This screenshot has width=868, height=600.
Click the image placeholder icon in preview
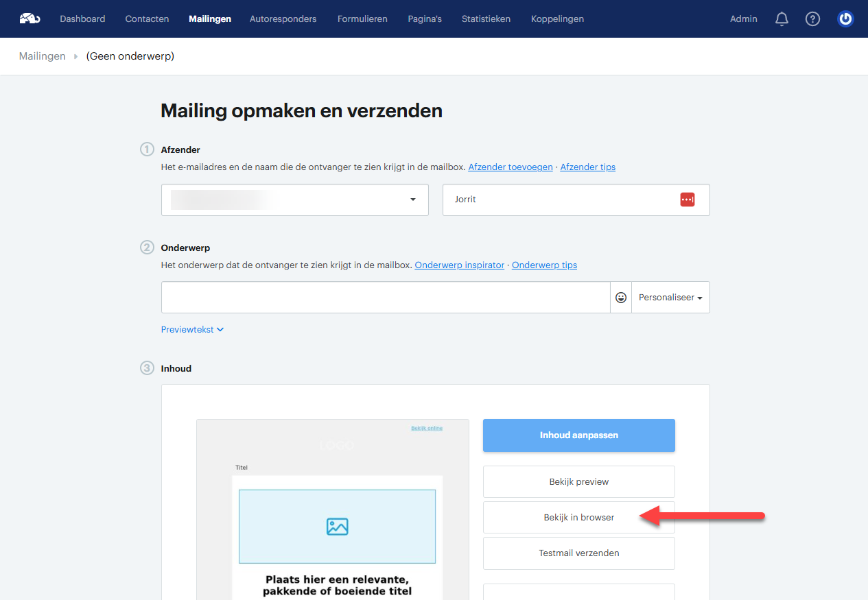pos(337,526)
